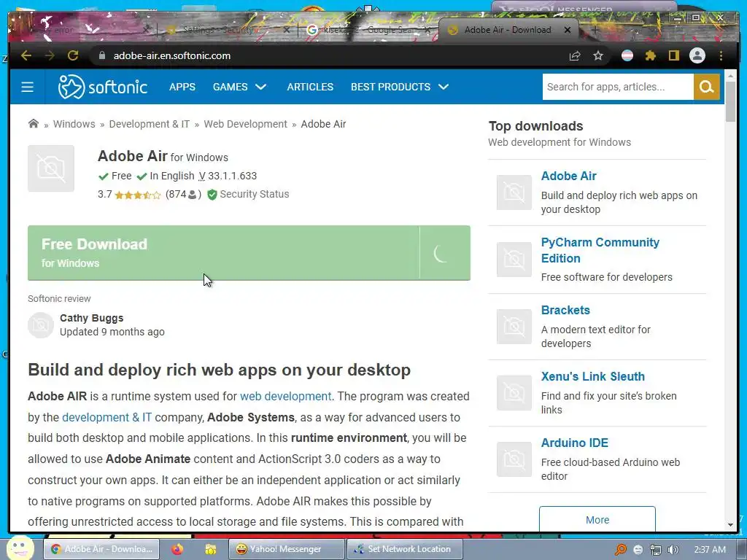Click the star rating next to 3.7

pos(138,195)
